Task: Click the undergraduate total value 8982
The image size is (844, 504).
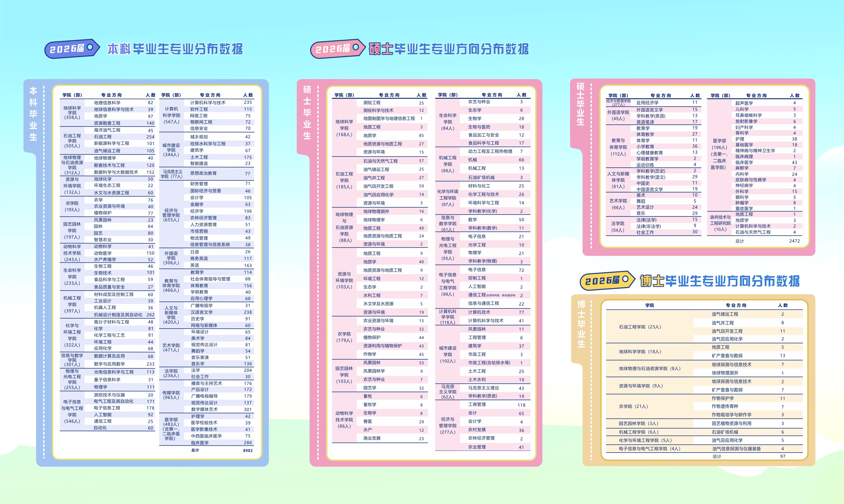Action: click(248, 450)
